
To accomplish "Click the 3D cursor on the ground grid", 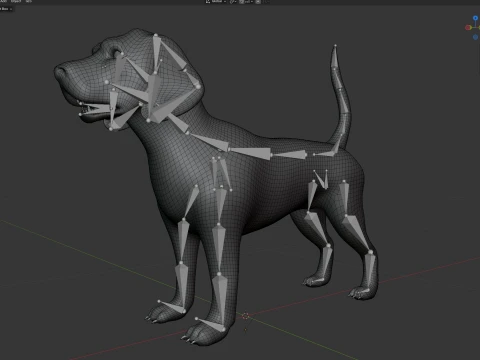I will coord(246,316).
